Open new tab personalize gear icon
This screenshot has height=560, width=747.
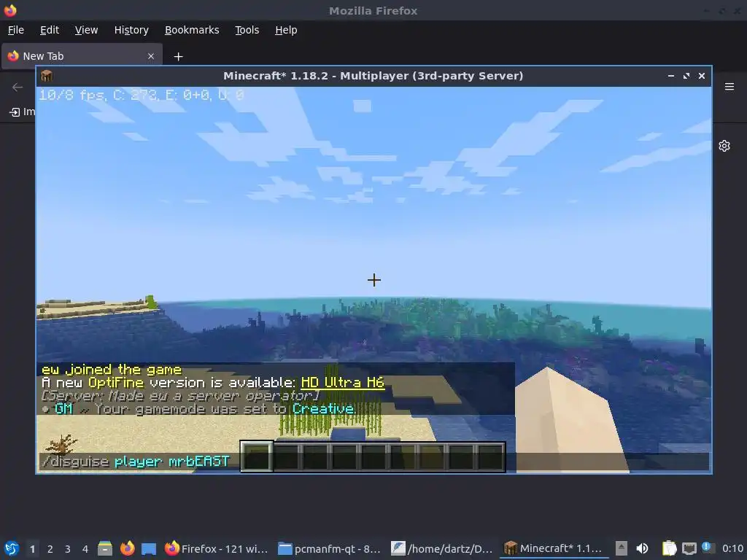pyautogui.click(x=724, y=146)
